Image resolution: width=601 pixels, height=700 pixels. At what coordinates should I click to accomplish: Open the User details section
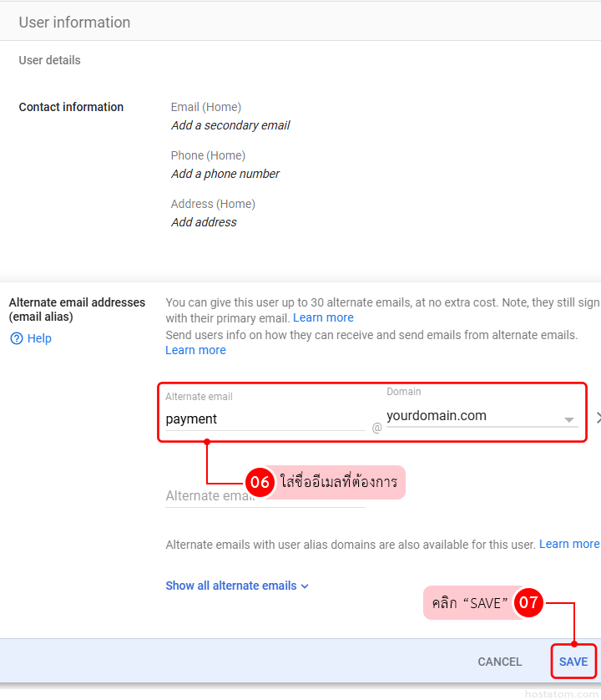(x=50, y=60)
